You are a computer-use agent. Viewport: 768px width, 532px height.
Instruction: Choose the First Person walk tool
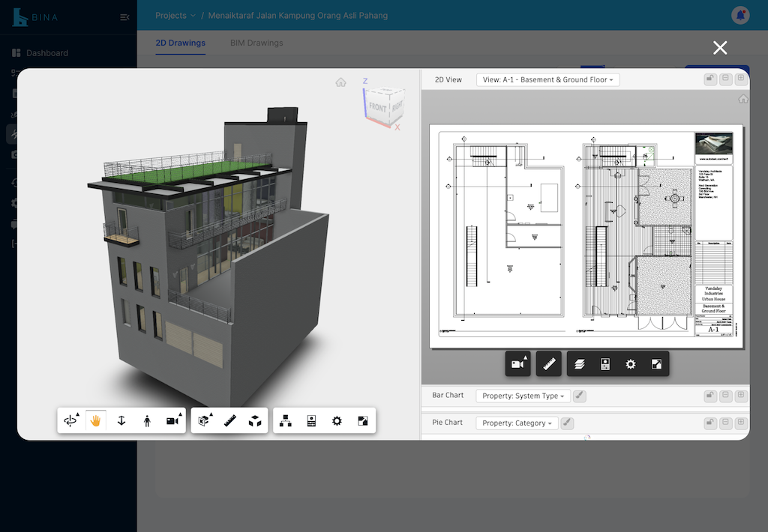coord(147,421)
